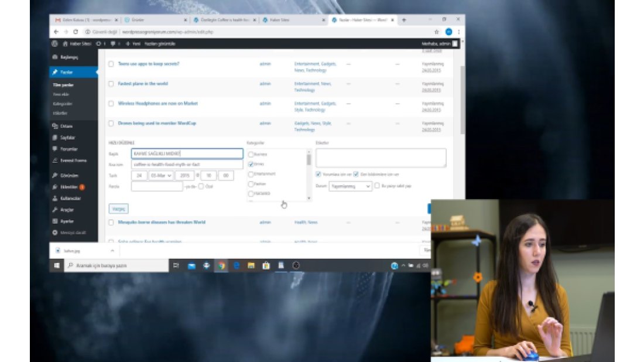Image resolution: width=644 pixels, height=362 pixels.
Task: Open Görünüm appearance menu in sidebar
Action: tap(68, 176)
